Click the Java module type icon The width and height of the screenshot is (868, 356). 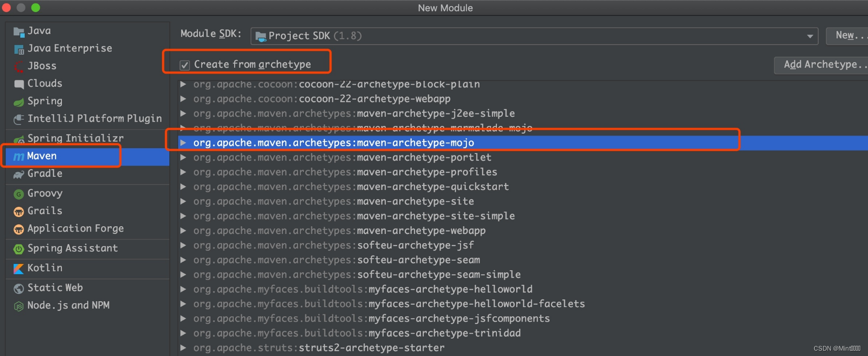coord(19,32)
